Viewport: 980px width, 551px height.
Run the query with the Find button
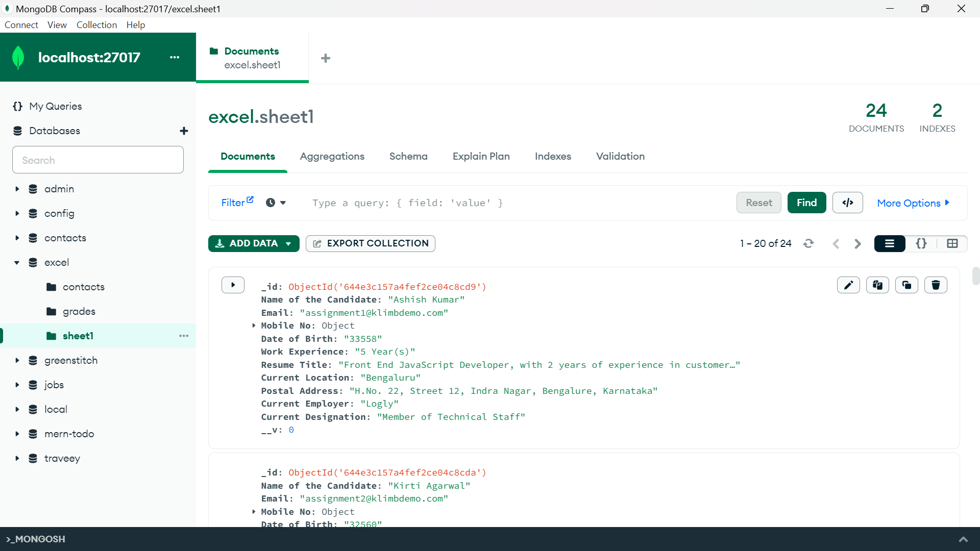[806, 203]
